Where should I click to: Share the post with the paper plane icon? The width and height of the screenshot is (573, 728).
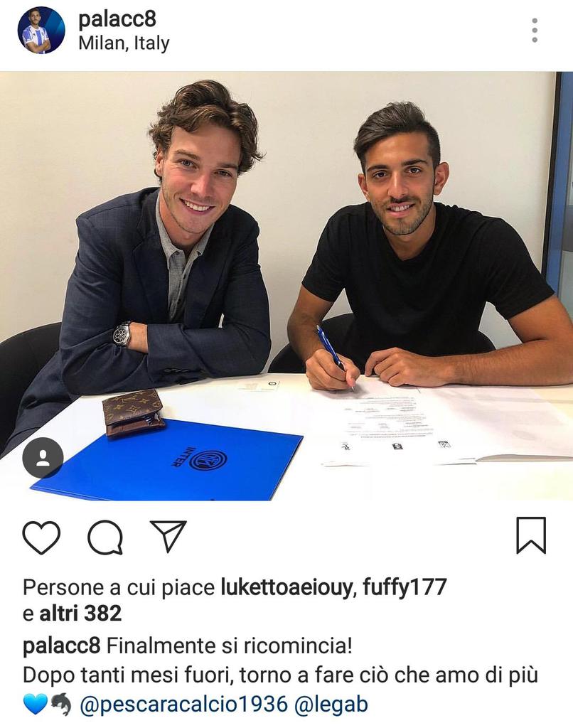click(168, 536)
